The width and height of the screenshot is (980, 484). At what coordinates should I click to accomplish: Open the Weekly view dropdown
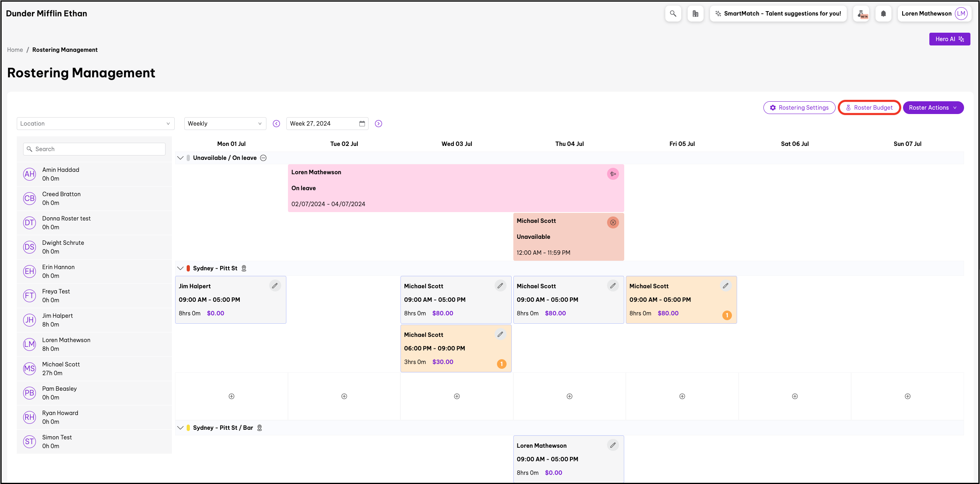pyautogui.click(x=225, y=124)
